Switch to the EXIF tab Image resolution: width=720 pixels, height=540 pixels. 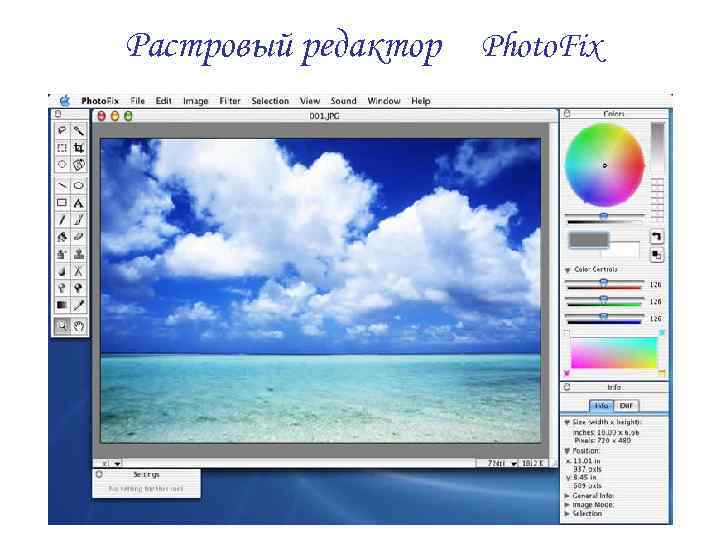coord(626,405)
